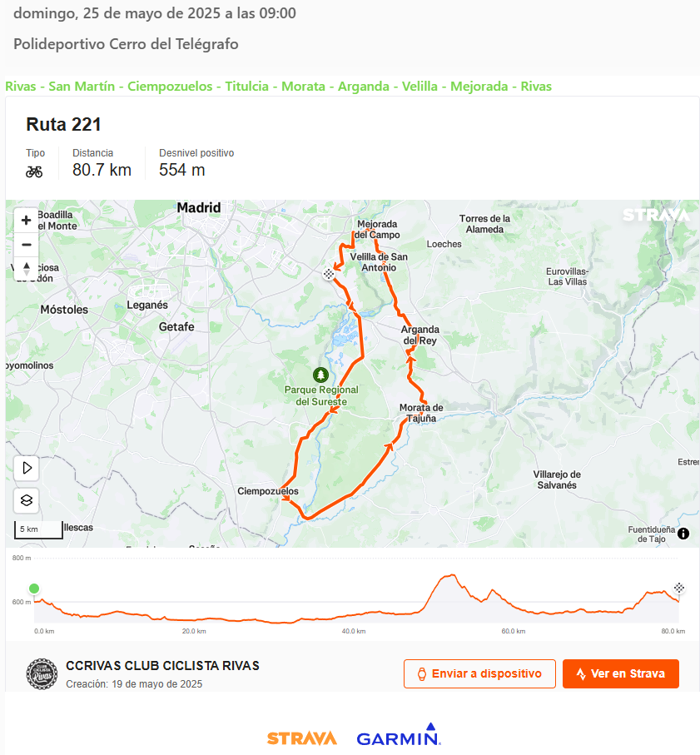Select the green start marker on elevation chart
The image size is (700, 755).
tap(34, 589)
